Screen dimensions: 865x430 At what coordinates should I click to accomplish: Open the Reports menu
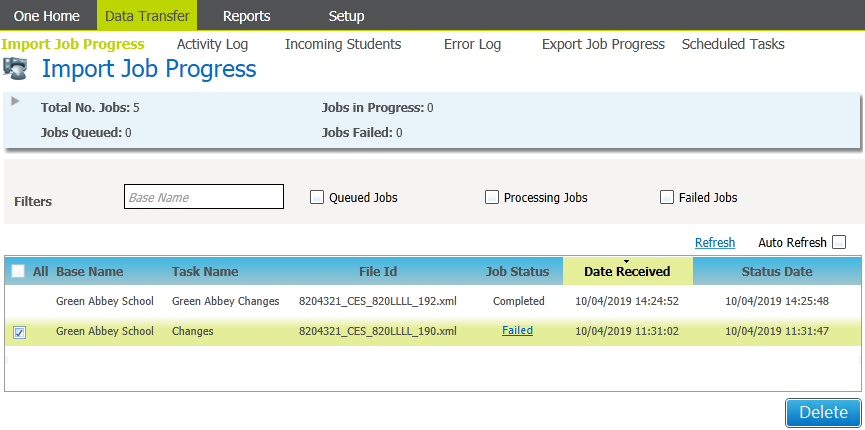click(x=246, y=16)
